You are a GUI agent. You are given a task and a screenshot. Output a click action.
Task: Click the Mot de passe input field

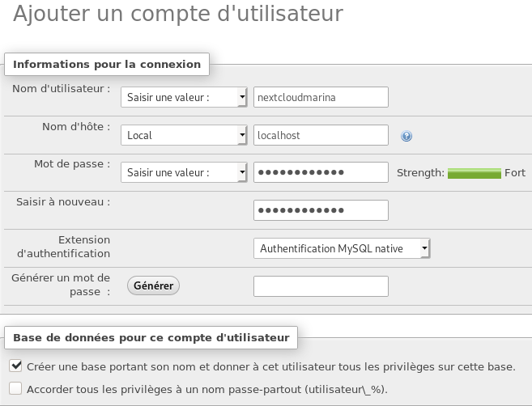(321, 173)
